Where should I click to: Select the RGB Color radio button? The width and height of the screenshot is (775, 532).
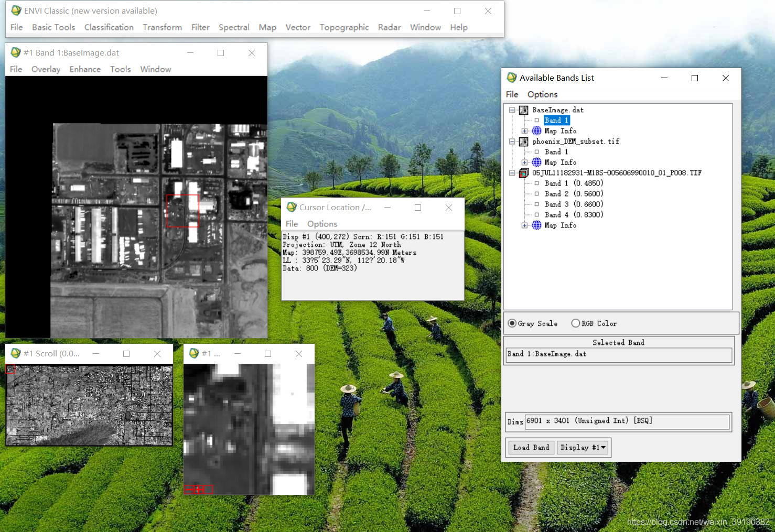(576, 323)
